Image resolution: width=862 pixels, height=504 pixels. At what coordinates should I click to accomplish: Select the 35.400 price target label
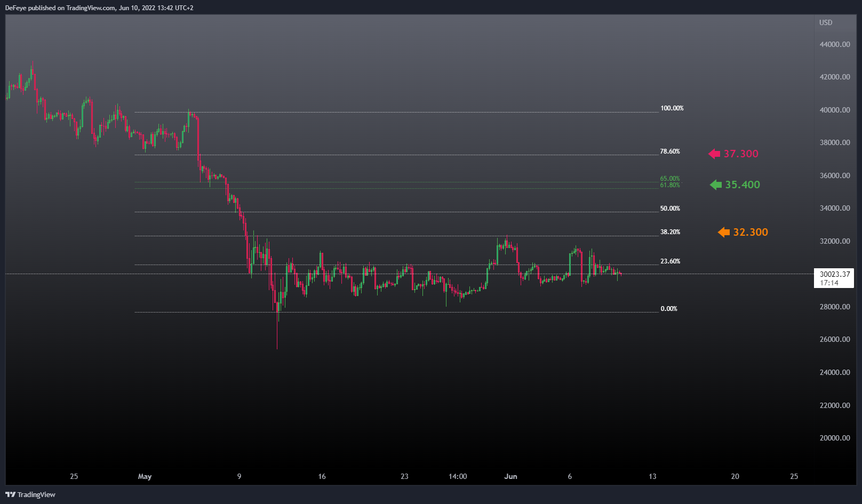(743, 185)
